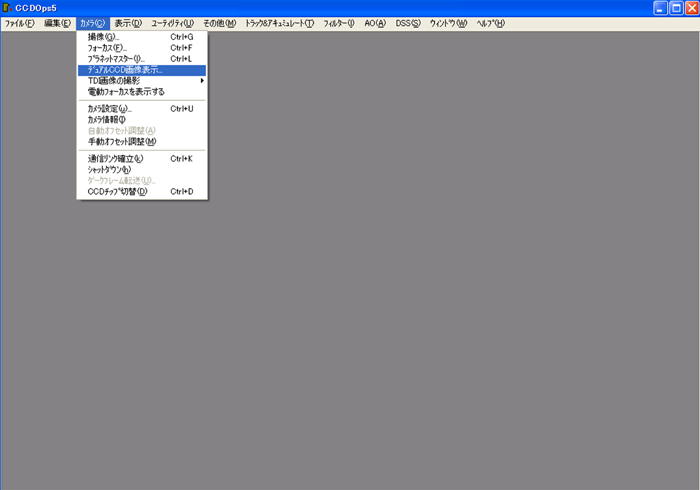Open the ウィンドウ (Window) menu
The image size is (700, 490).
pos(448,23)
